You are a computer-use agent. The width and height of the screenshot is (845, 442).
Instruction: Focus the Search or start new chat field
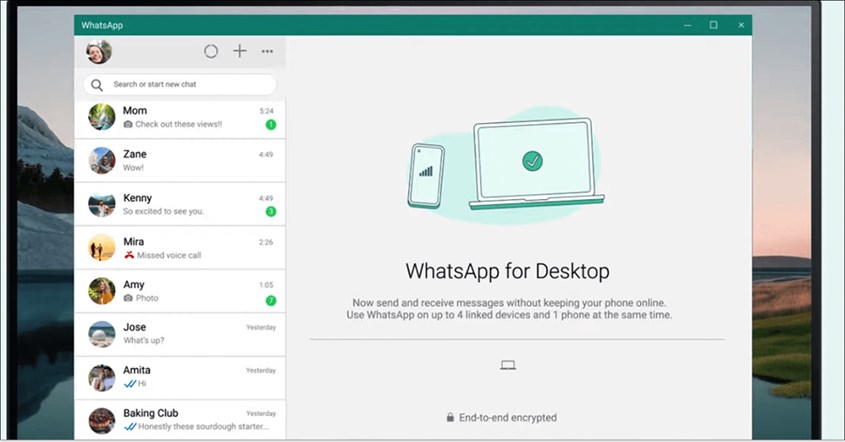[x=180, y=85]
